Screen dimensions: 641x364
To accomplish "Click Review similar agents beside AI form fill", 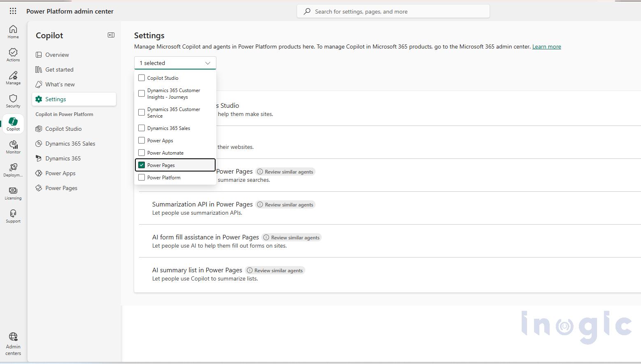I will 292,237.
